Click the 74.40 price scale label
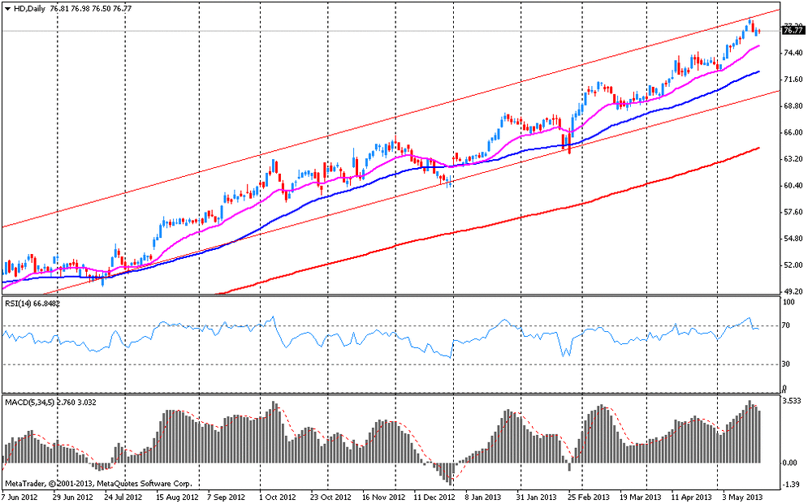Image resolution: width=812 pixels, height=504 pixels. 793,53
